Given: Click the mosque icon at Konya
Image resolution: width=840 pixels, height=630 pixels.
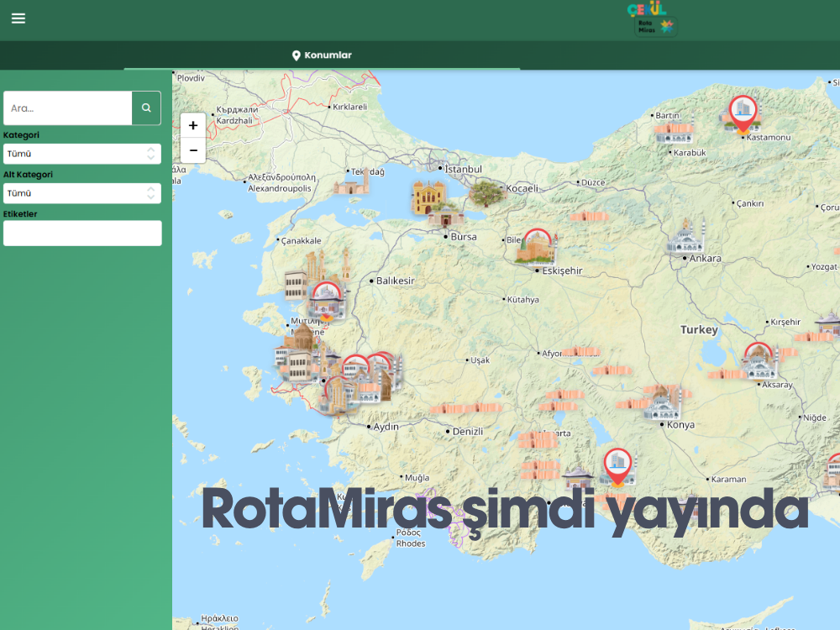Looking at the screenshot, I should pos(663,403).
